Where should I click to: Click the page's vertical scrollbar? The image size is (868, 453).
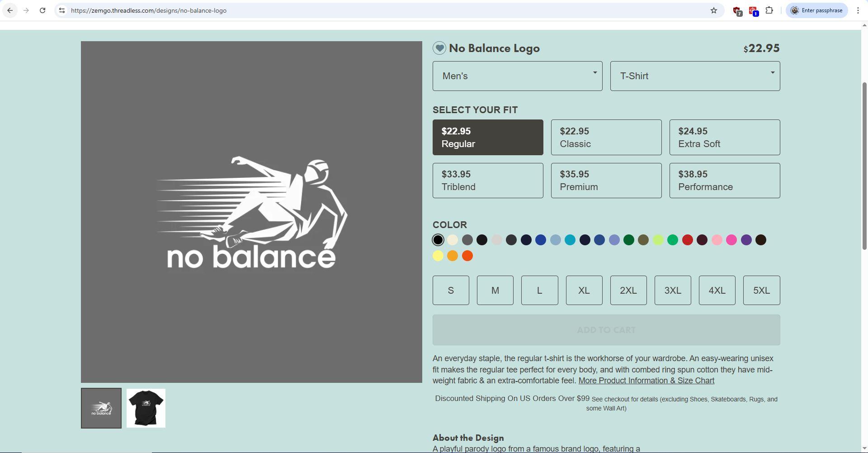864,166
